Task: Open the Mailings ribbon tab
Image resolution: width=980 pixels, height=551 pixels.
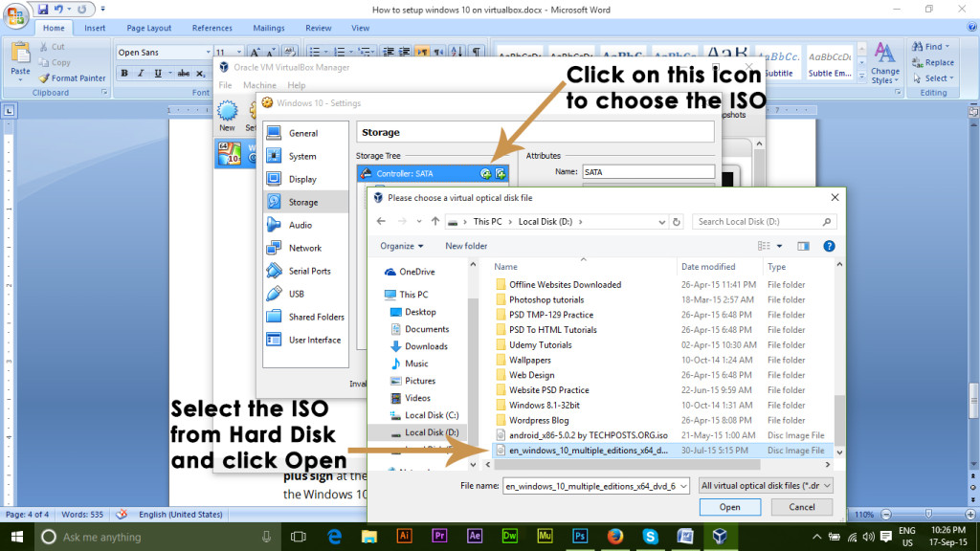Action: (269, 28)
